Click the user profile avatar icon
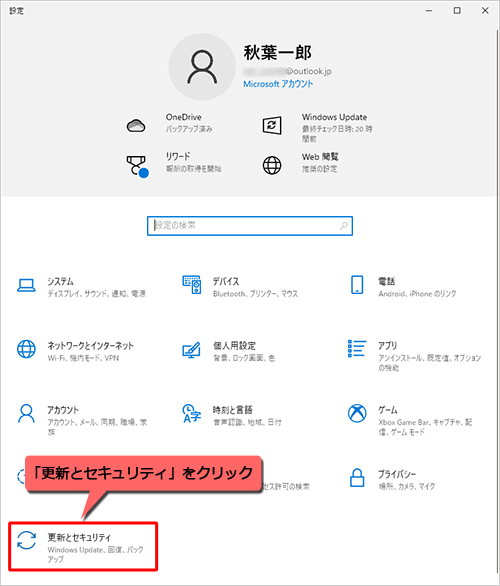Viewport: 500px width, 586px height. click(202, 67)
